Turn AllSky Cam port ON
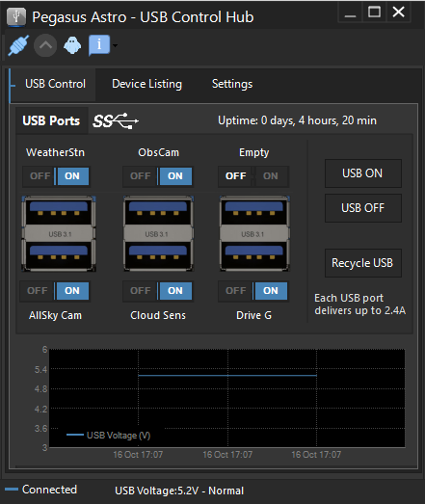Image resolution: width=425 pixels, height=504 pixels. (72, 291)
